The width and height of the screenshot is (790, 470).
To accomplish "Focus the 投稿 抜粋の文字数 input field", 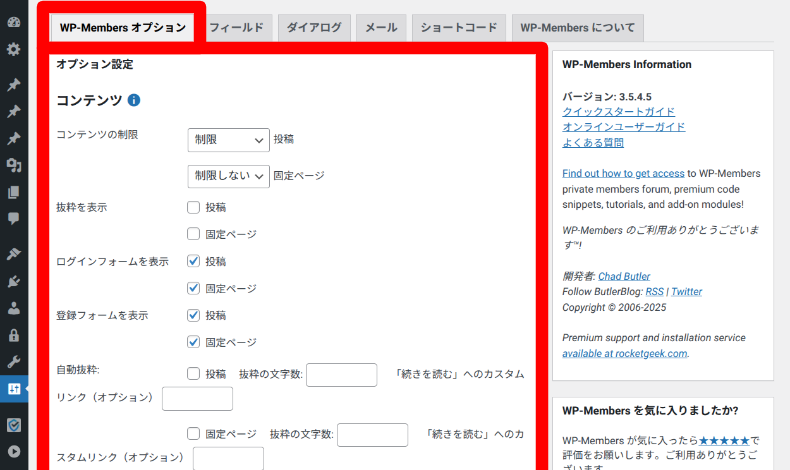I will [x=342, y=375].
